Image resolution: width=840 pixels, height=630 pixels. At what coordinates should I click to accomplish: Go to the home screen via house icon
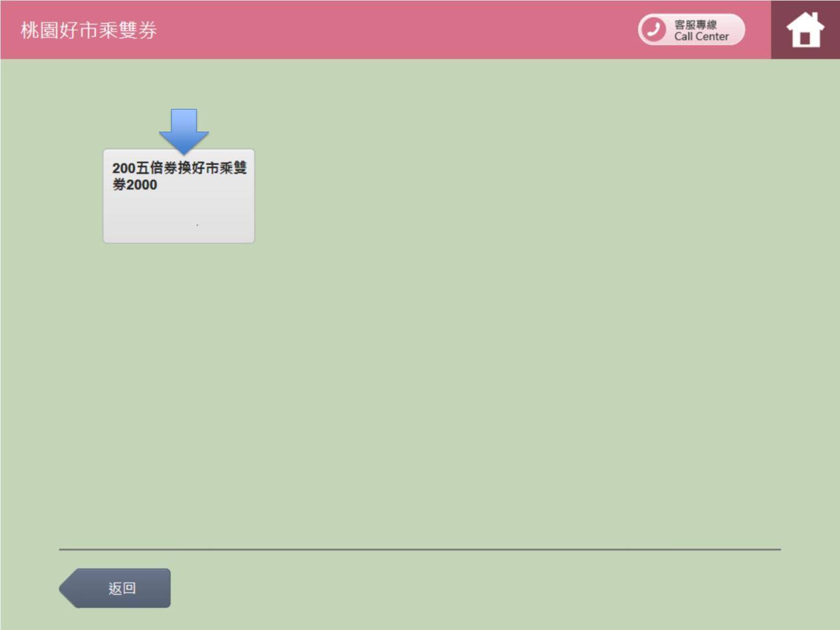(x=805, y=30)
